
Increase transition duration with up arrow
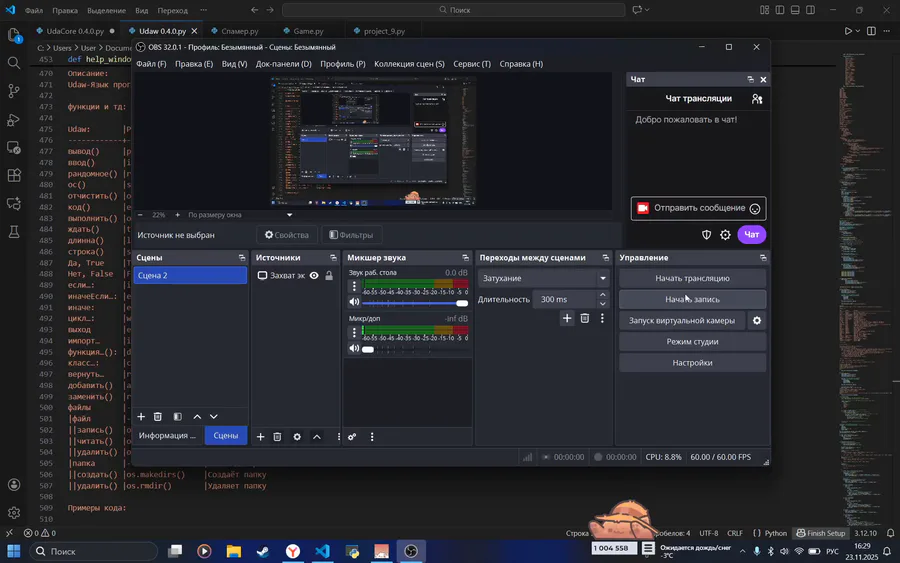pyautogui.click(x=603, y=295)
